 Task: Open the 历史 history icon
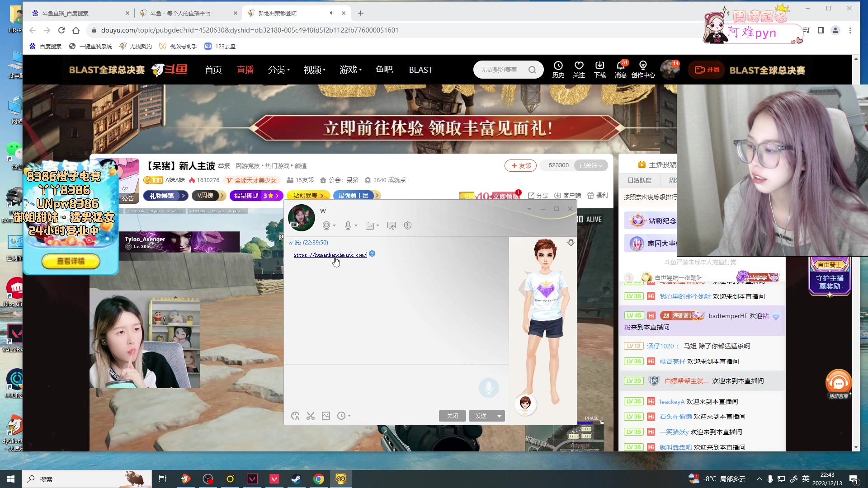[558, 70]
